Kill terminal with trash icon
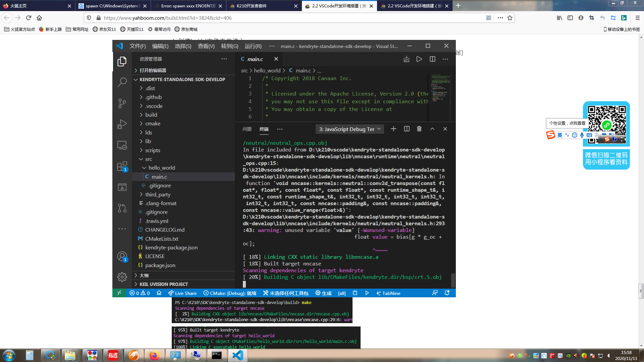This screenshot has height=362, width=644. coord(419,129)
